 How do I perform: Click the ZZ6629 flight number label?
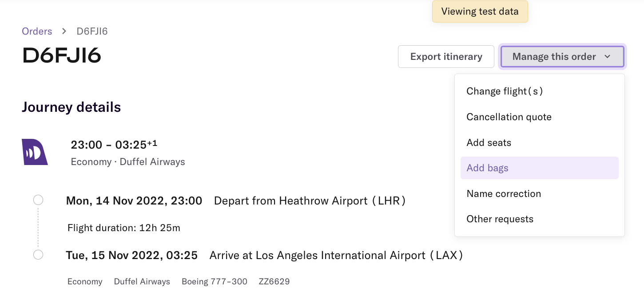(x=274, y=282)
